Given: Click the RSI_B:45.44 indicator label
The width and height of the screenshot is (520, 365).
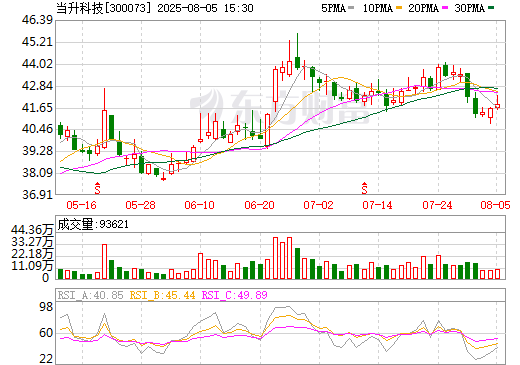Looking at the screenshot, I should click(x=162, y=295).
